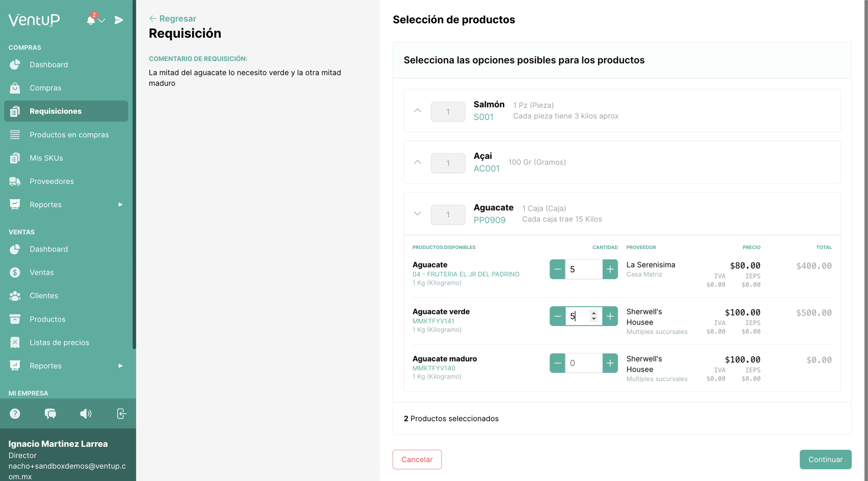Collapse the Aguacate PP0909 product details

417,214
